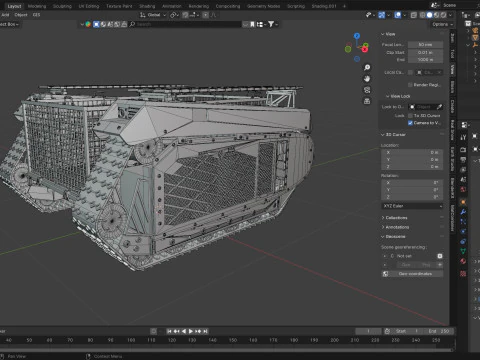480x360 pixels.
Task: Click the play animation button
Action: (191, 331)
